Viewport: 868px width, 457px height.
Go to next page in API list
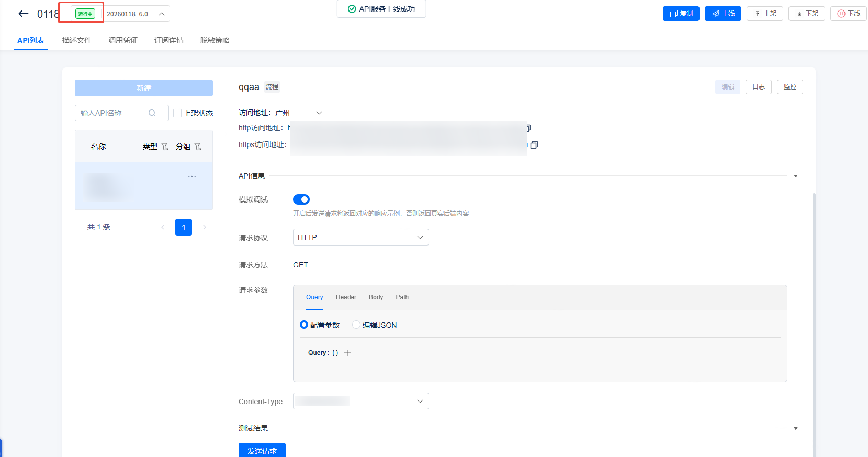tap(205, 227)
